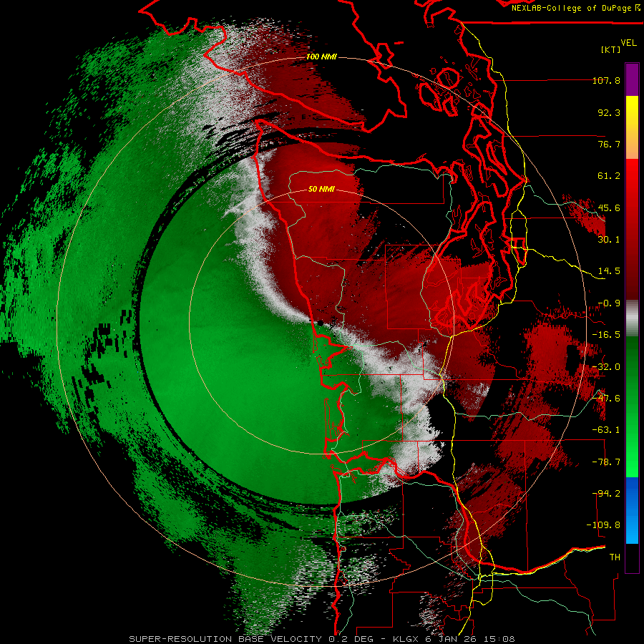Click the TH legend label
This screenshot has width=644, height=644.
615,557
